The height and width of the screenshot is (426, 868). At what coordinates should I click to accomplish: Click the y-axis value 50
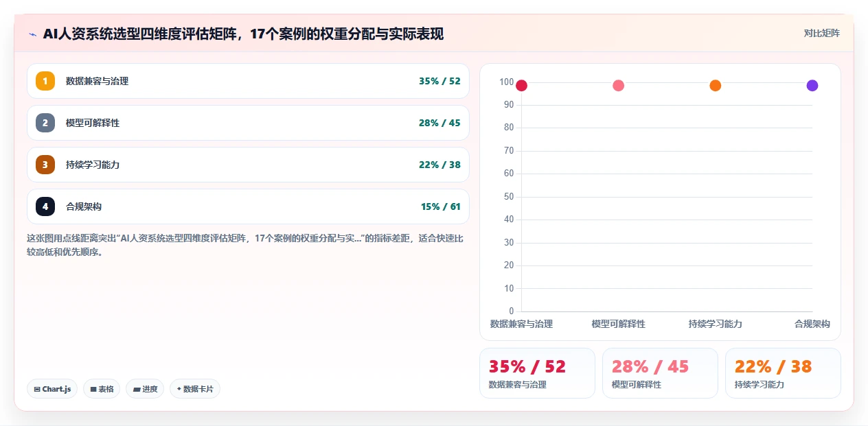pos(509,197)
